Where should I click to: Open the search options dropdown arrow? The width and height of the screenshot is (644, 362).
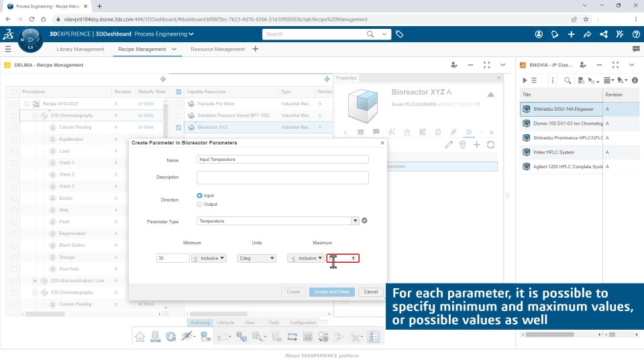pos(384,34)
